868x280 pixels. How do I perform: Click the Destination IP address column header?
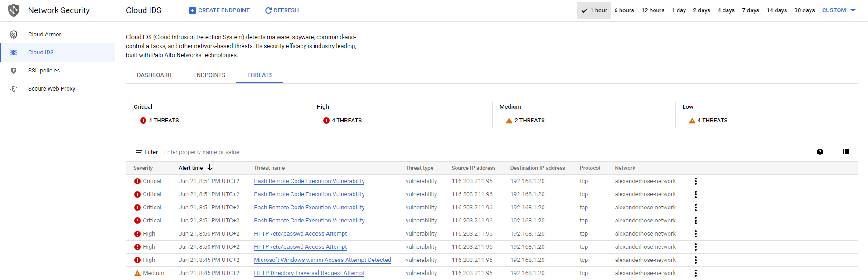point(538,168)
